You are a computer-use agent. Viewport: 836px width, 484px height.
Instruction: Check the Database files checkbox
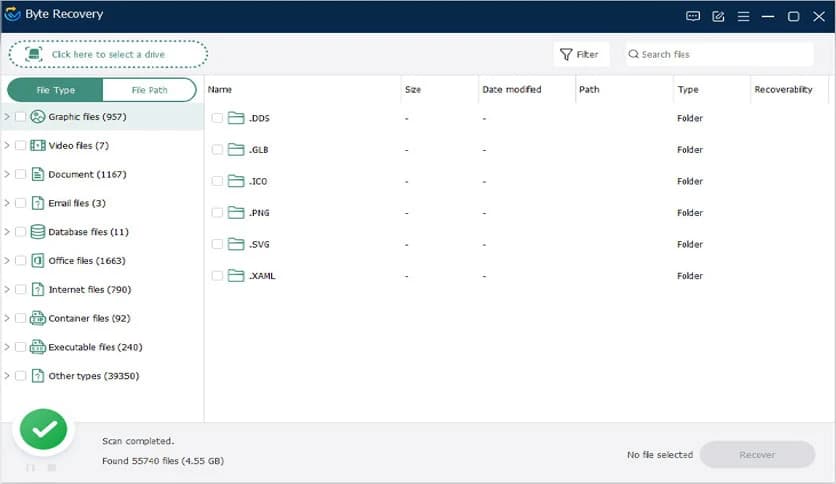click(x=20, y=231)
